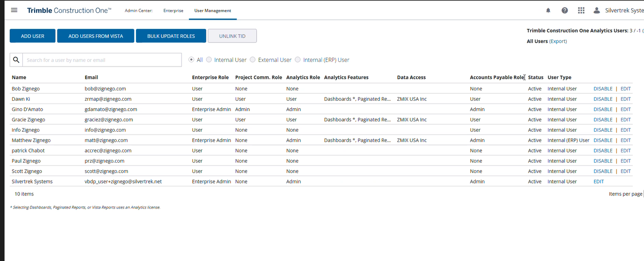This screenshot has width=644, height=261.
Task: Click the ADD USER button
Action: 33,36
